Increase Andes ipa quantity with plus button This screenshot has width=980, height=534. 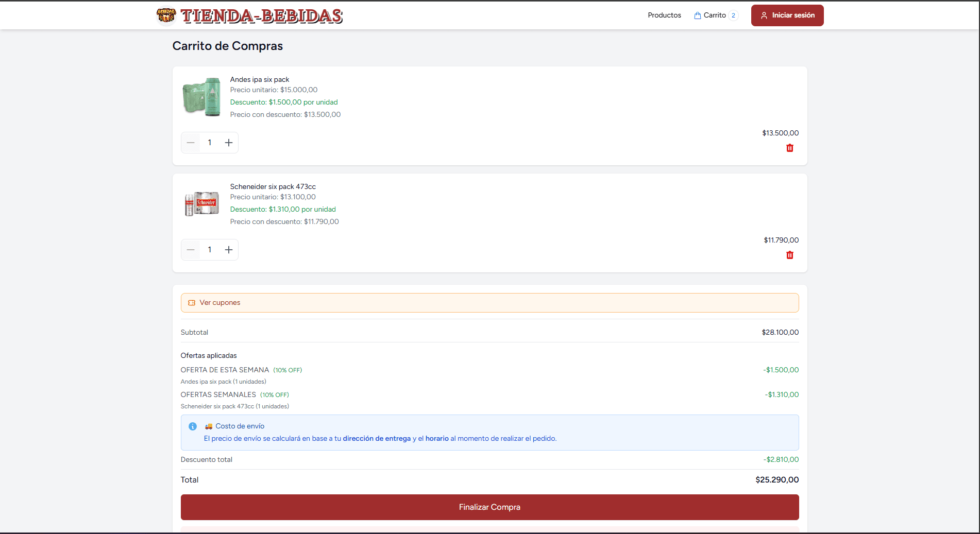229,143
